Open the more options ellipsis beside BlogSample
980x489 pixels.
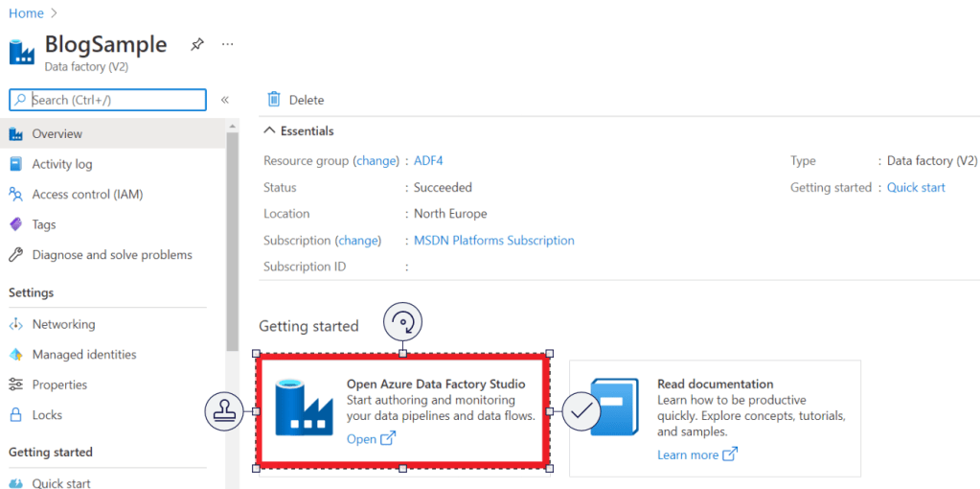click(x=228, y=44)
